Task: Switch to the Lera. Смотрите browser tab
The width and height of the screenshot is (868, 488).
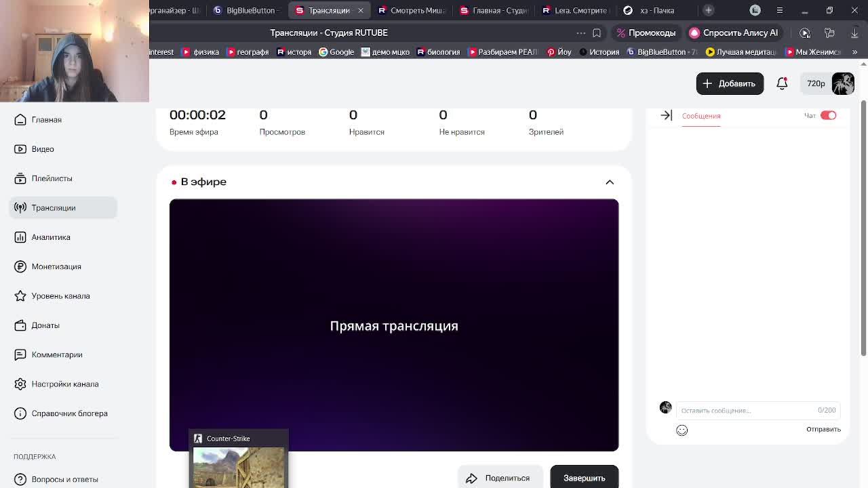Action: point(576,10)
